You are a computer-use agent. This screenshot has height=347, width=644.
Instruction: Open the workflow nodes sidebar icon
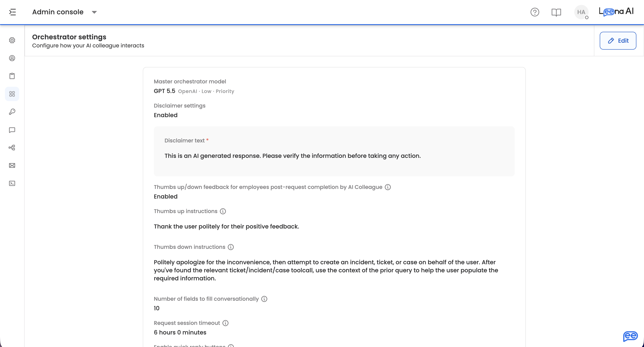(x=12, y=148)
